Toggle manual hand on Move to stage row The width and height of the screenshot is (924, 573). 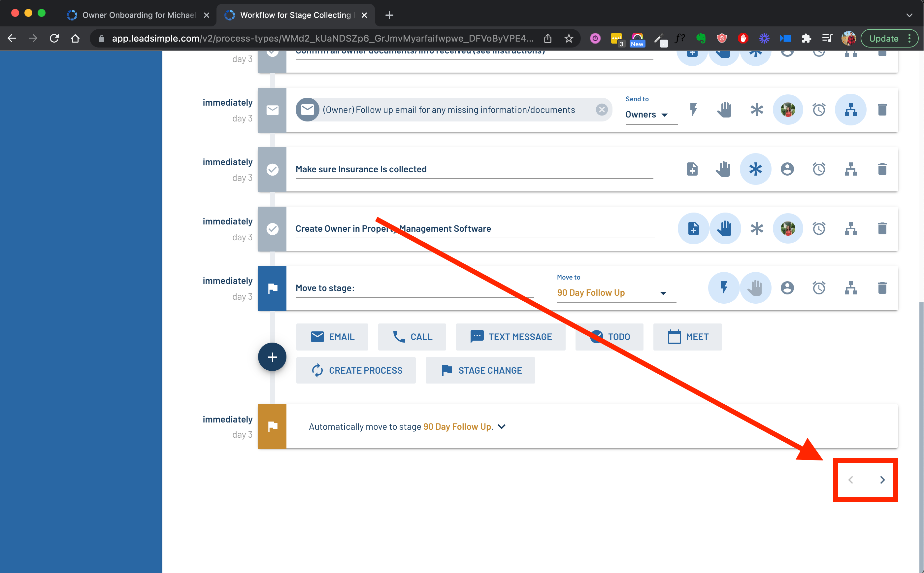pos(755,287)
